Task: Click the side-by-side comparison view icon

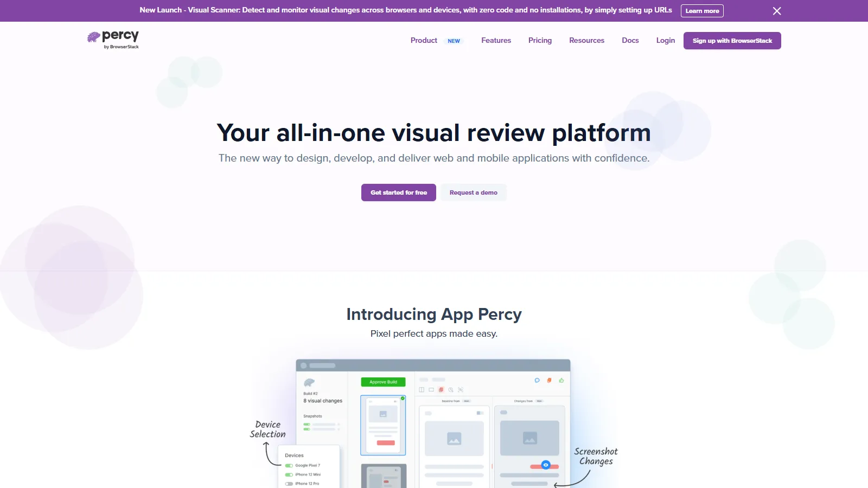Action: [422, 389]
